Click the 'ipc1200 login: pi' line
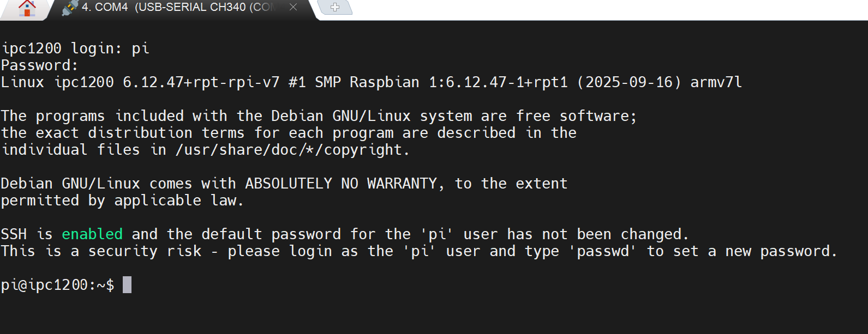Viewport: 868px width, 334px height. point(75,48)
